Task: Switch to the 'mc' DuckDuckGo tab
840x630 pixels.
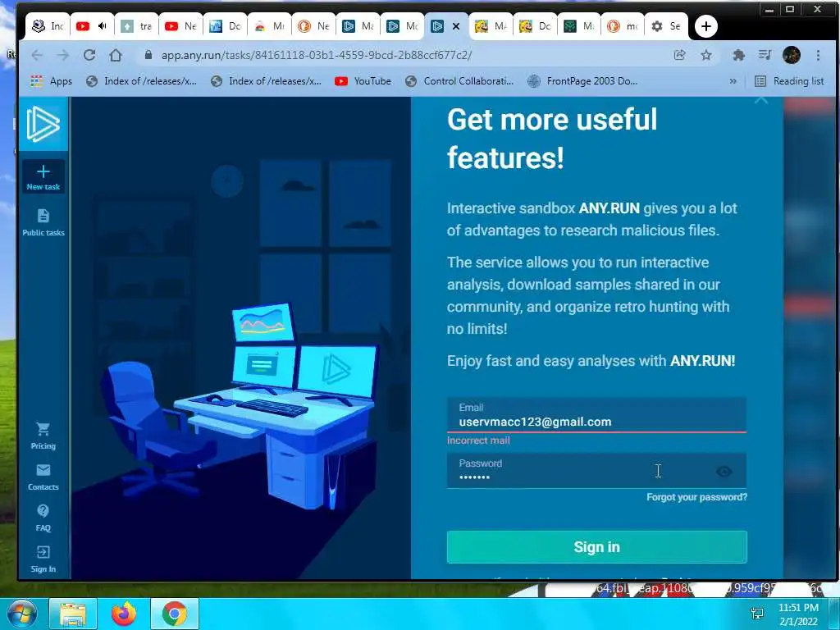Action: click(623, 25)
